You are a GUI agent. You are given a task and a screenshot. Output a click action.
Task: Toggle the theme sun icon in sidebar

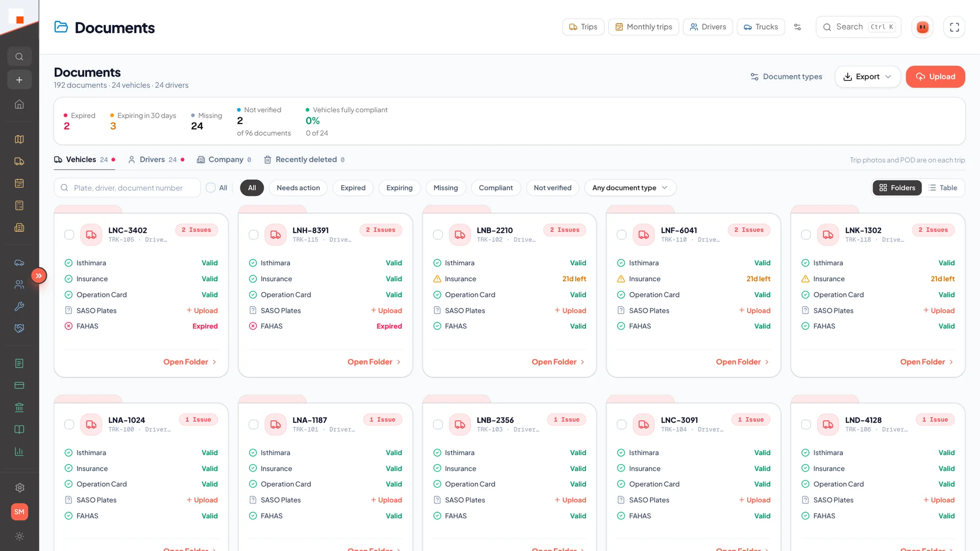19,536
